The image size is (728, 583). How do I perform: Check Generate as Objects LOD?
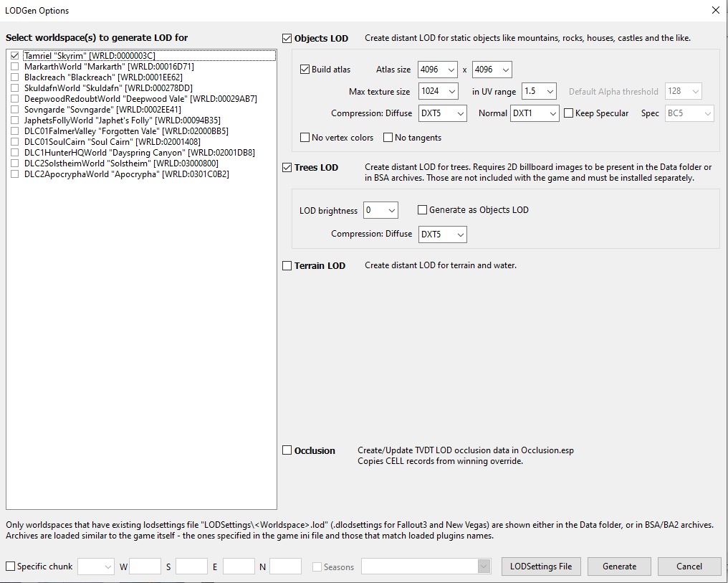click(423, 210)
